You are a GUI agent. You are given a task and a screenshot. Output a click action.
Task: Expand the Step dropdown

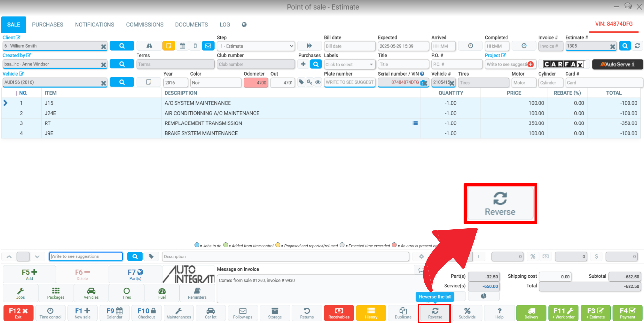tap(256, 46)
